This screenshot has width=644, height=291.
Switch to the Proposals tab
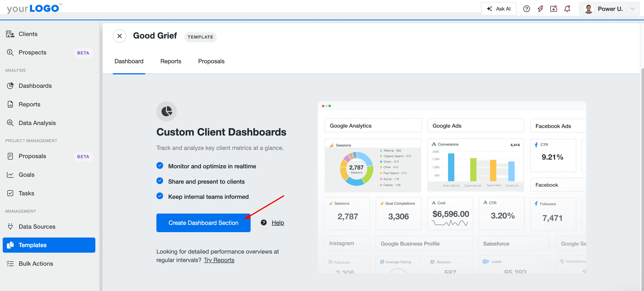point(211,61)
